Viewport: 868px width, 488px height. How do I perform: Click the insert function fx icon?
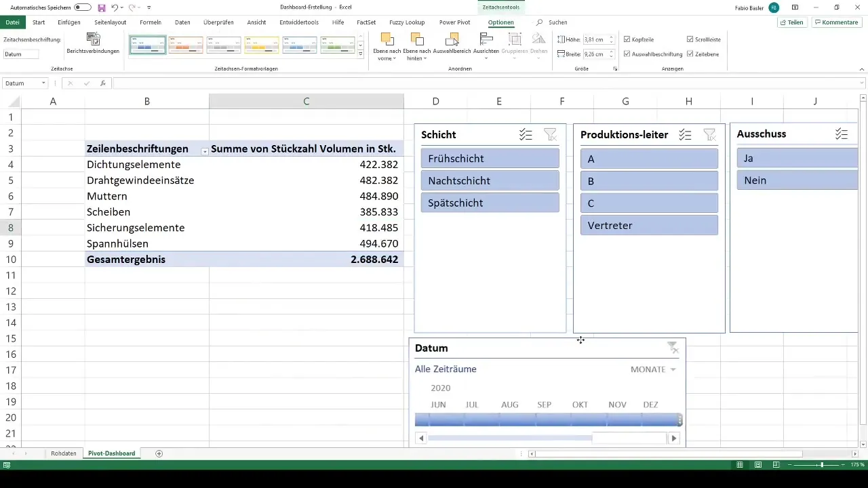click(x=103, y=83)
